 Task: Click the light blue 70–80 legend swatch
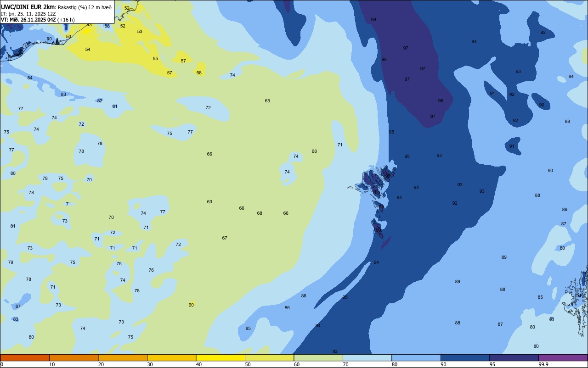(x=367, y=357)
